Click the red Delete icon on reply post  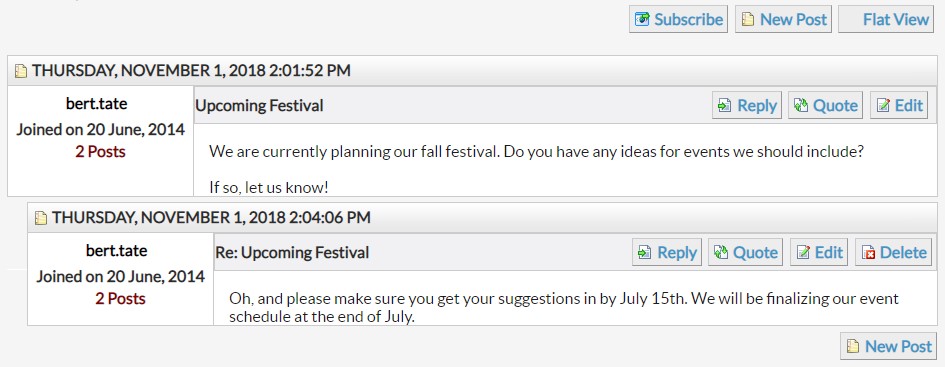click(x=868, y=253)
